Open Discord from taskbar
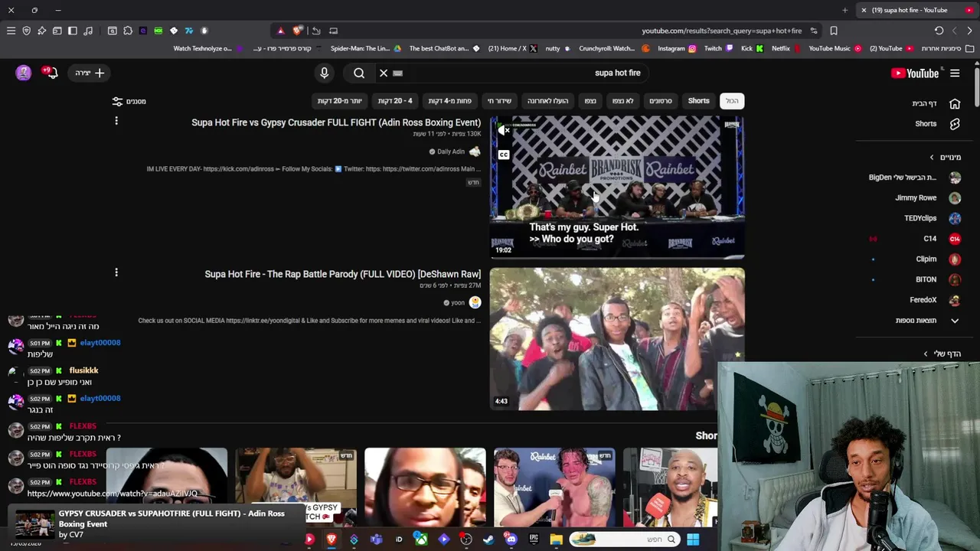 point(511,540)
